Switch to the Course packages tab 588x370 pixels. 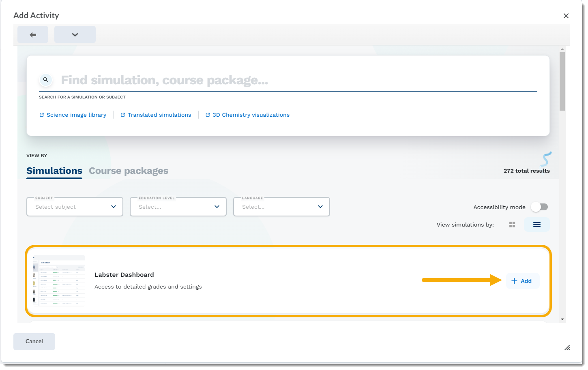click(128, 171)
